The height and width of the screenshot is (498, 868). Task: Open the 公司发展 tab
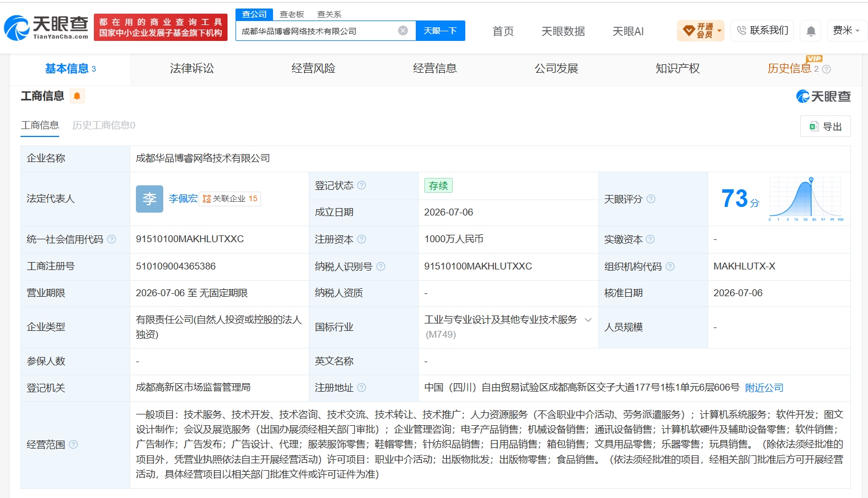tap(556, 69)
